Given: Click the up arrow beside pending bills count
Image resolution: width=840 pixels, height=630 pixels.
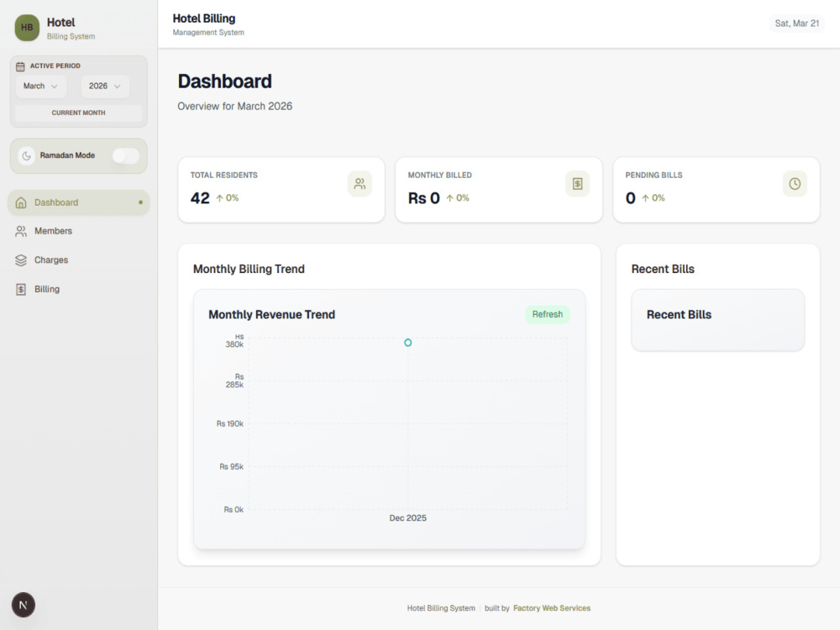Looking at the screenshot, I should click(645, 198).
